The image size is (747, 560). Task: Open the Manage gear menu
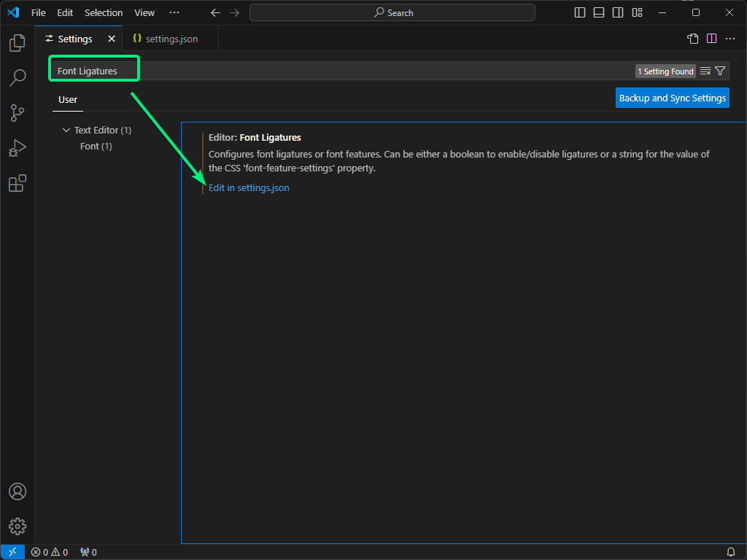coord(18,526)
